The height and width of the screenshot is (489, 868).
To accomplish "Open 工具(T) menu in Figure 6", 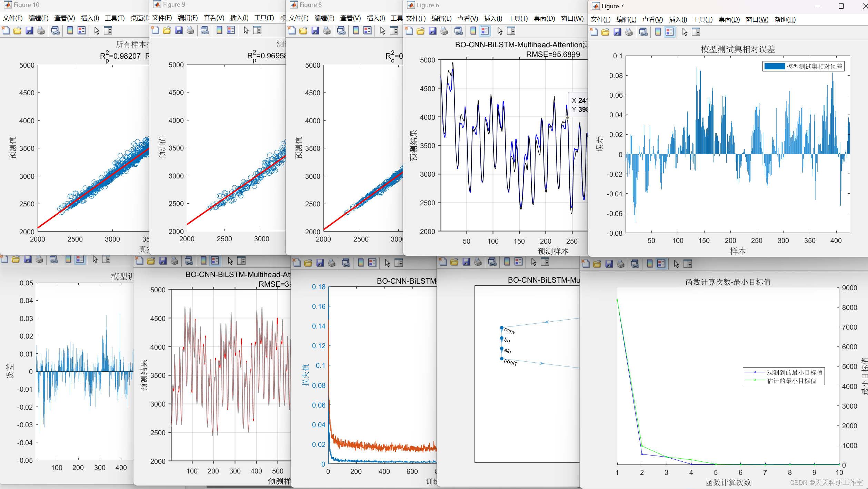I will click(x=518, y=18).
